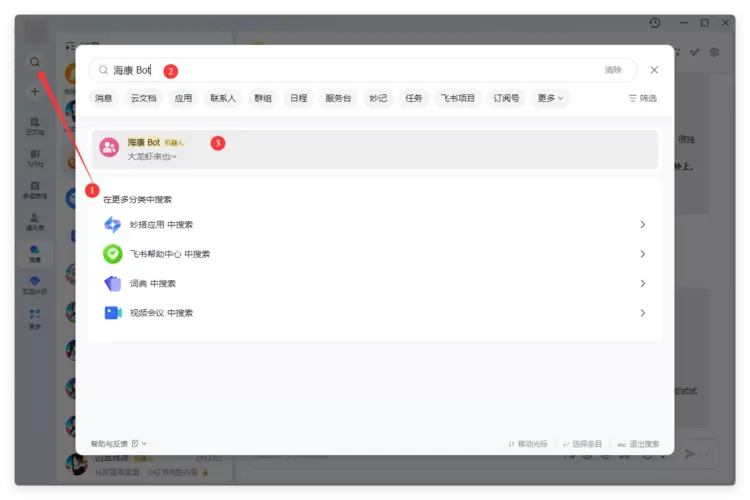The image size is (750, 500).
Task: Click the sidebar plus icon
Action: click(35, 91)
